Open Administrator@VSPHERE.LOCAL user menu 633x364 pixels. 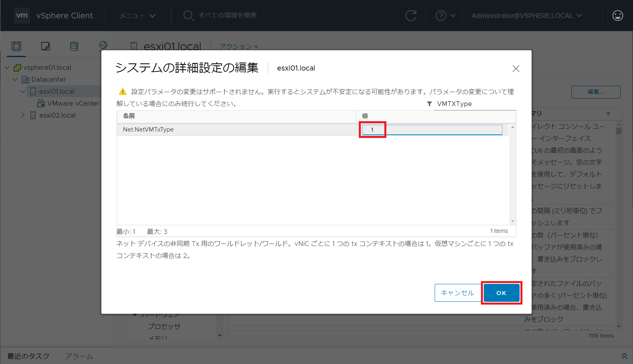526,16
